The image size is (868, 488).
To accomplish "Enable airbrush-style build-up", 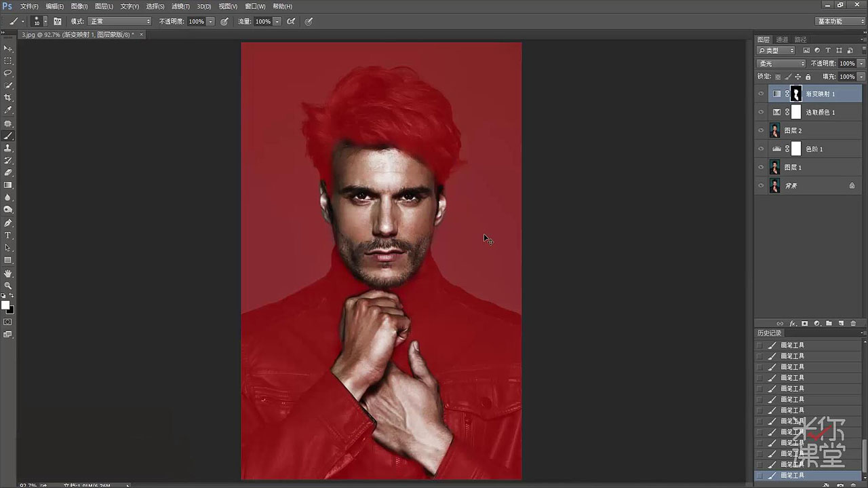I will pyautogui.click(x=291, y=22).
